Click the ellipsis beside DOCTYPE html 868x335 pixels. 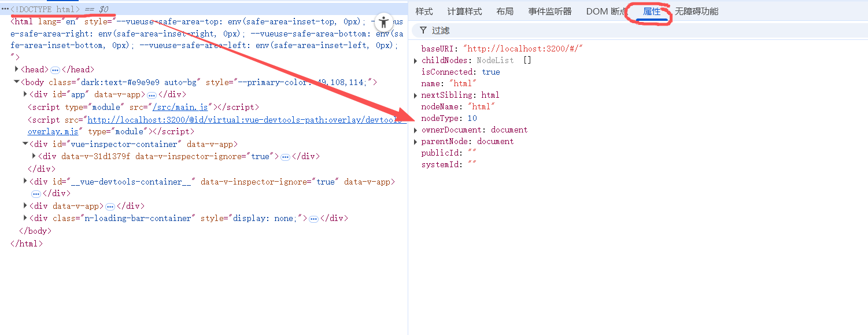tap(5, 9)
